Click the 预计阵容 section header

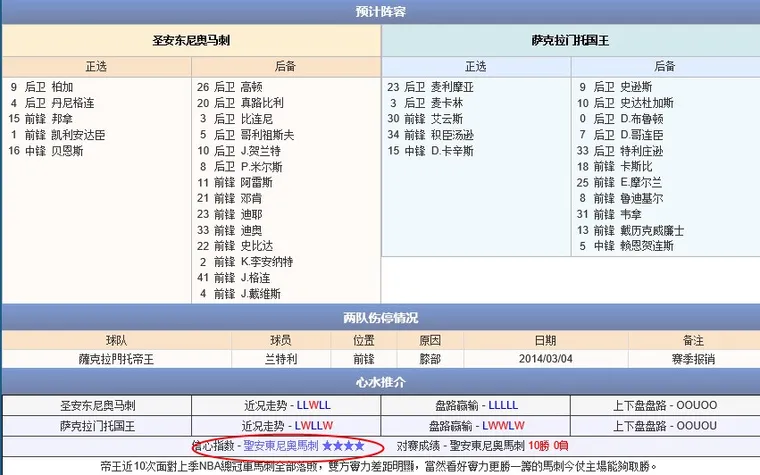click(x=380, y=11)
